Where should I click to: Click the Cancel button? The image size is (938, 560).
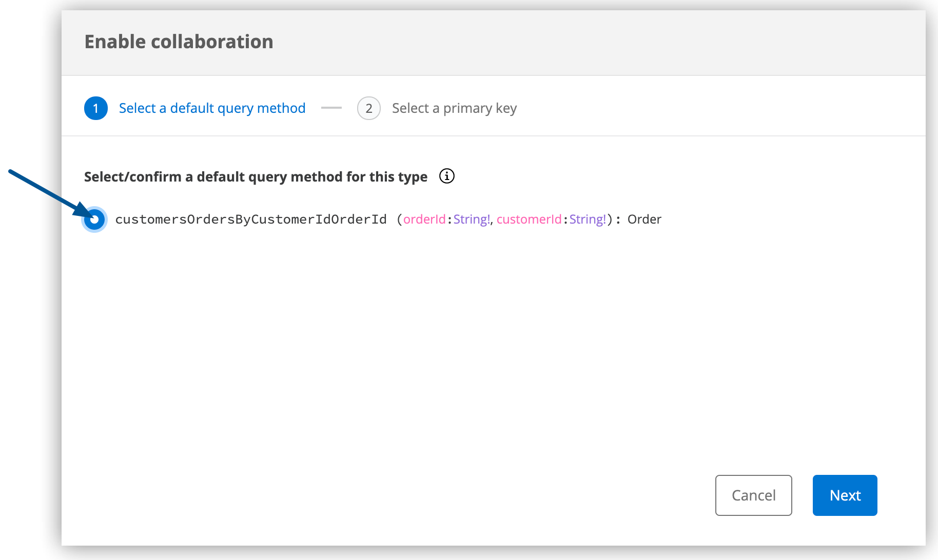[753, 495]
